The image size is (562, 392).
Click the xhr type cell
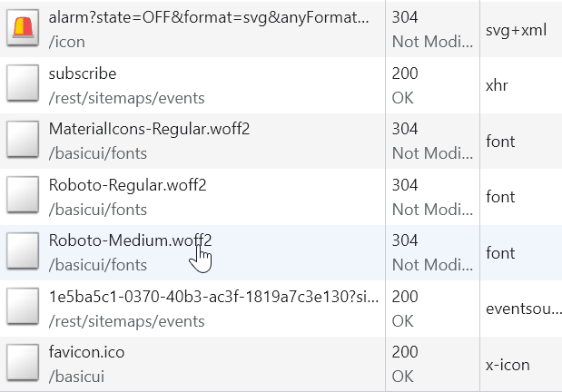point(498,85)
